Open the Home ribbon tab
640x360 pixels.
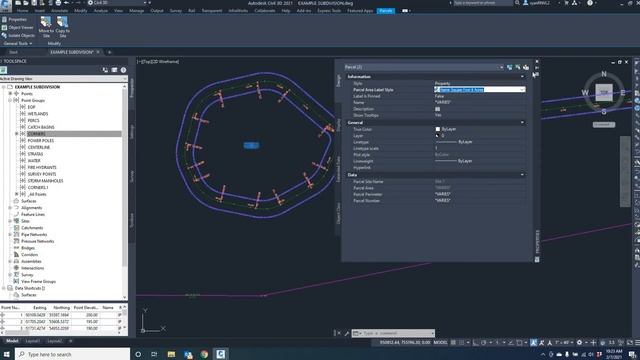22,11
